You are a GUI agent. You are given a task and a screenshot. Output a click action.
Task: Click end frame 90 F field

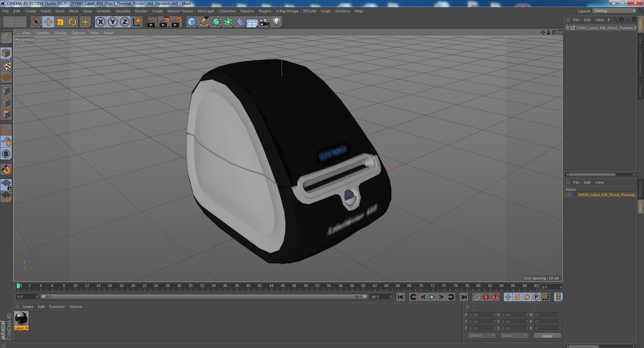381,297
